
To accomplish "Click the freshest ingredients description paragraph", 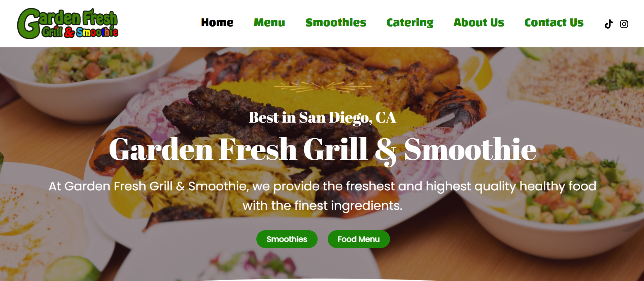I will point(322,196).
